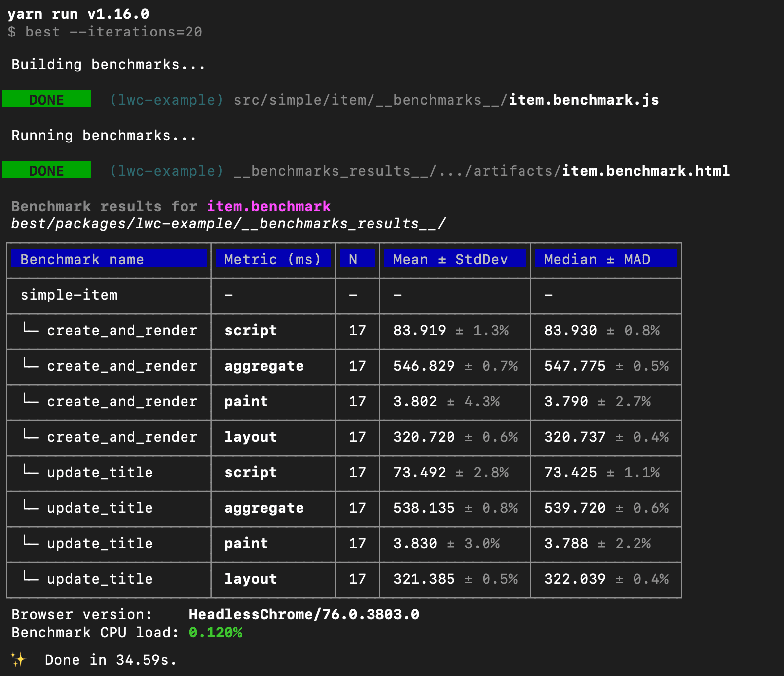Click the 'simple-item' row name
The height and width of the screenshot is (676, 784).
pyautogui.click(x=69, y=295)
